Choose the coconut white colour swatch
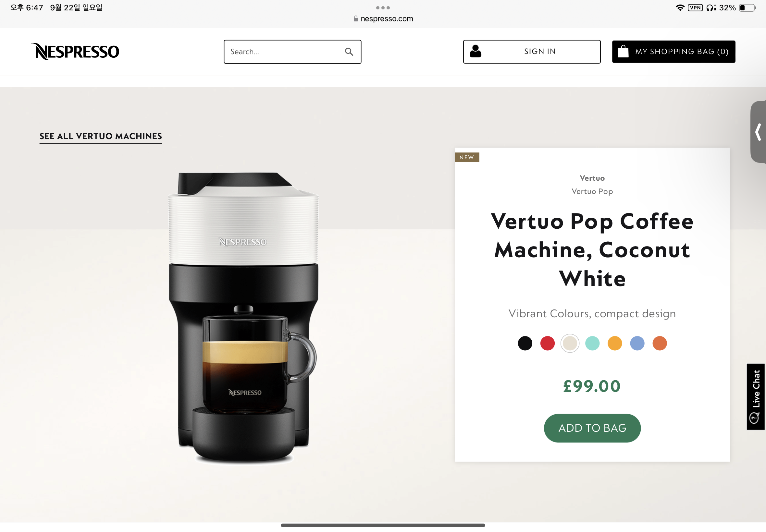766x532 pixels. point(570,343)
